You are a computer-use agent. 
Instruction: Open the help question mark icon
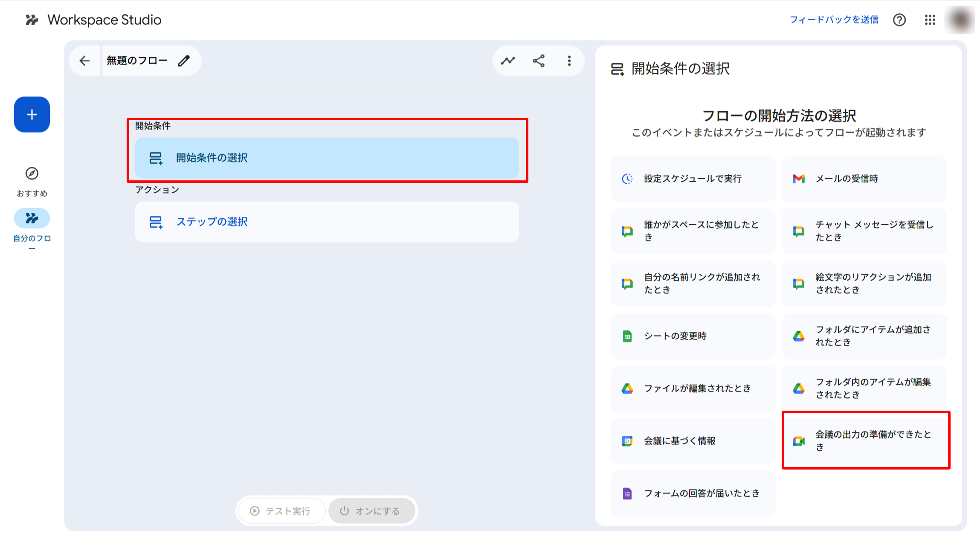899,20
